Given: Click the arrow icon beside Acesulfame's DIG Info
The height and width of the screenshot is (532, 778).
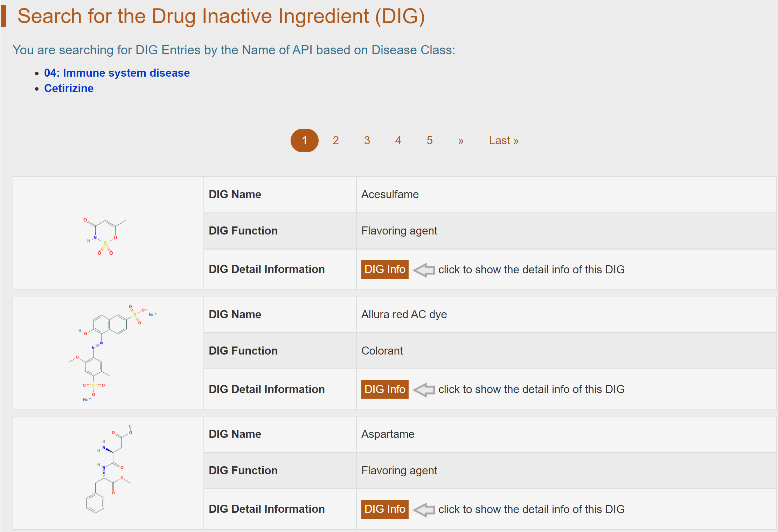Looking at the screenshot, I should click(424, 270).
